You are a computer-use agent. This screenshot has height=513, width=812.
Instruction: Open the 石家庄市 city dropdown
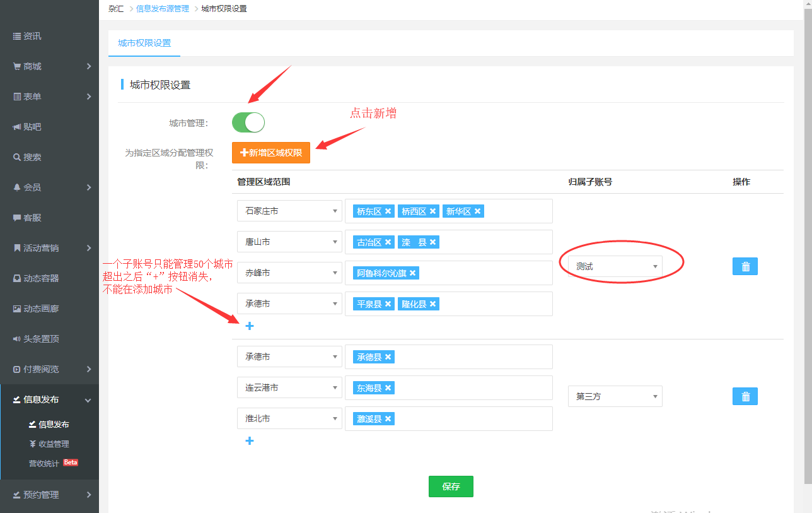click(289, 211)
